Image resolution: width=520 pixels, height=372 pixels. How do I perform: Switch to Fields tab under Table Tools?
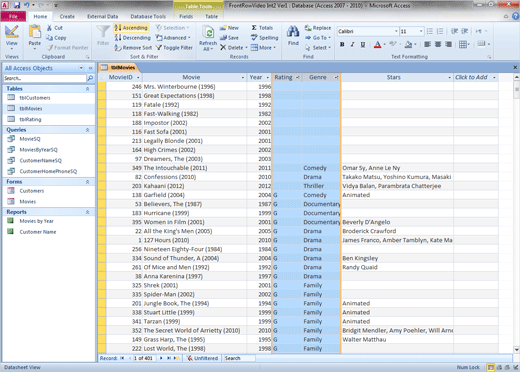(186, 16)
